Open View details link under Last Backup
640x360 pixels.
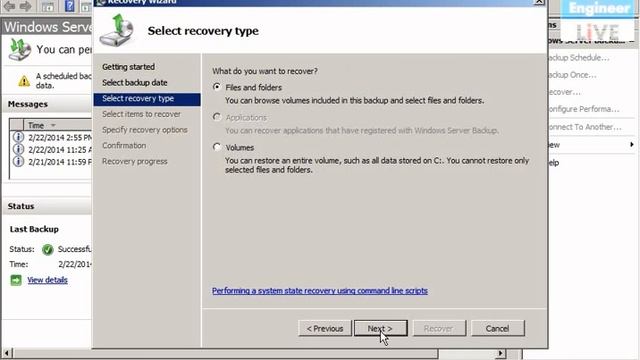pyautogui.click(x=47, y=280)
